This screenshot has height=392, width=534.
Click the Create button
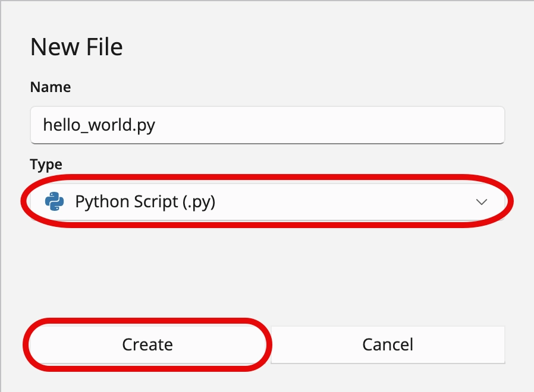point(147,344)
